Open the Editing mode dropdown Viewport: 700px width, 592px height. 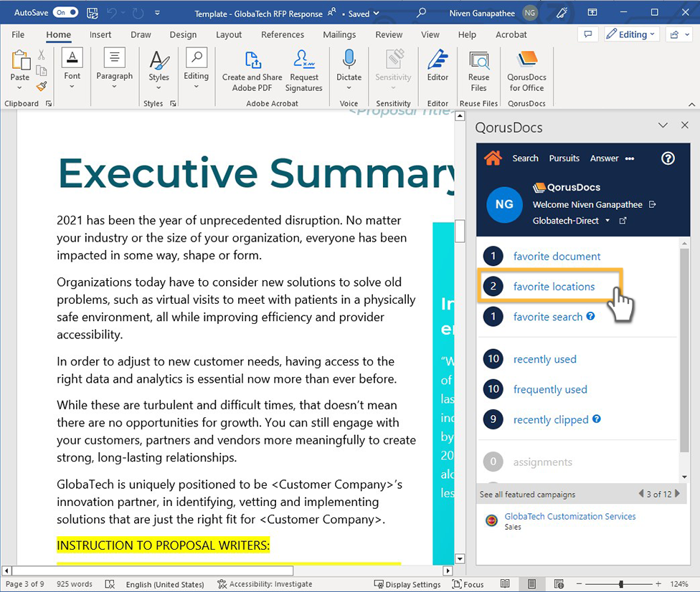coord(632,34)
